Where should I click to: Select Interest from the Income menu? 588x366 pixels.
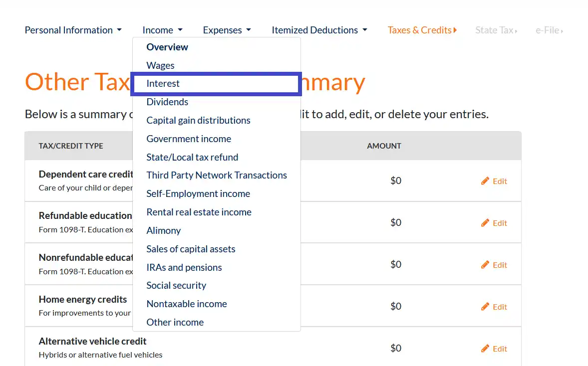point(163,83)
